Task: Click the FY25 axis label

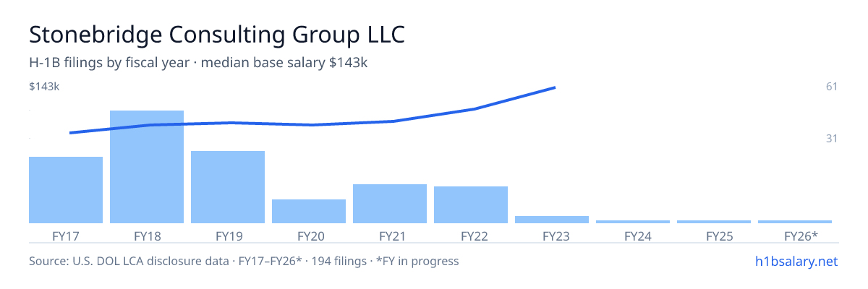Action: pyautogui.click(x=714, y=236)
